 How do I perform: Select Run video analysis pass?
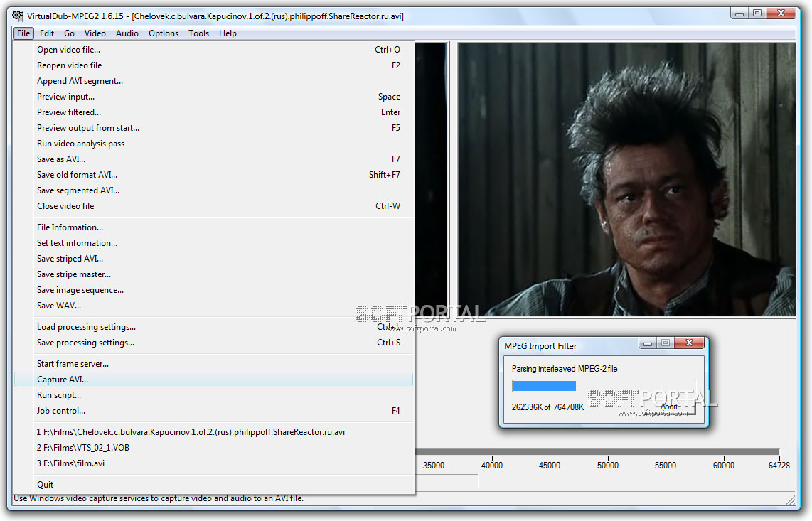click(x=213, y=144)
